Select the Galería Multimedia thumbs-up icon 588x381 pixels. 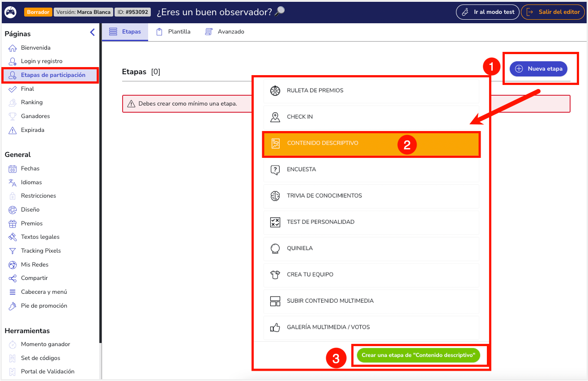(x=275, y=327)
